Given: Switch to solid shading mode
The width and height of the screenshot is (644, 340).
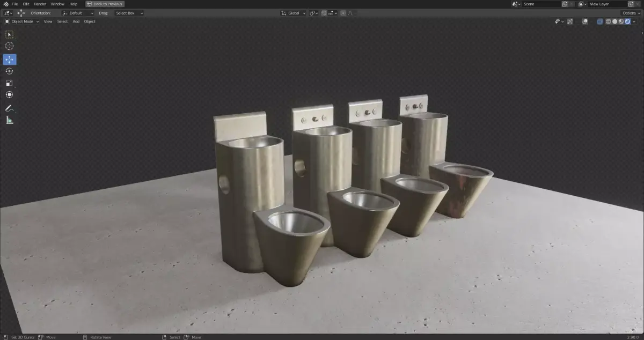Looking at the screenshot, I should pyautogui.click(x=615, y=21).
